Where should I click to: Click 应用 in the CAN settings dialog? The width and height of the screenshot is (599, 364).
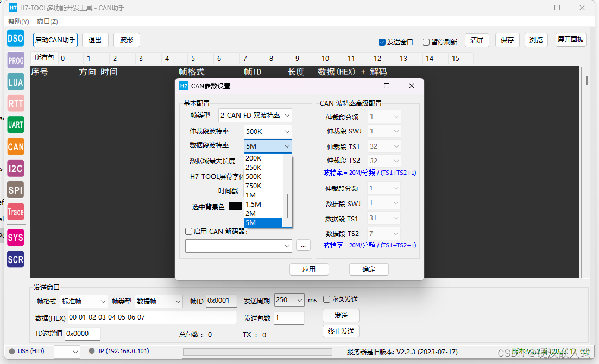point(309,270)
